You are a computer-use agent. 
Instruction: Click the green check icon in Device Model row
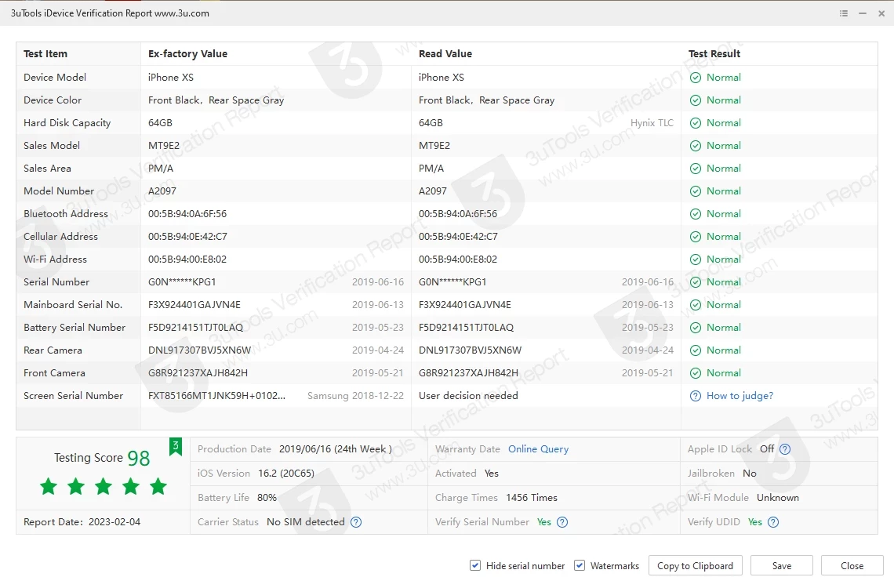coord(696,78)
